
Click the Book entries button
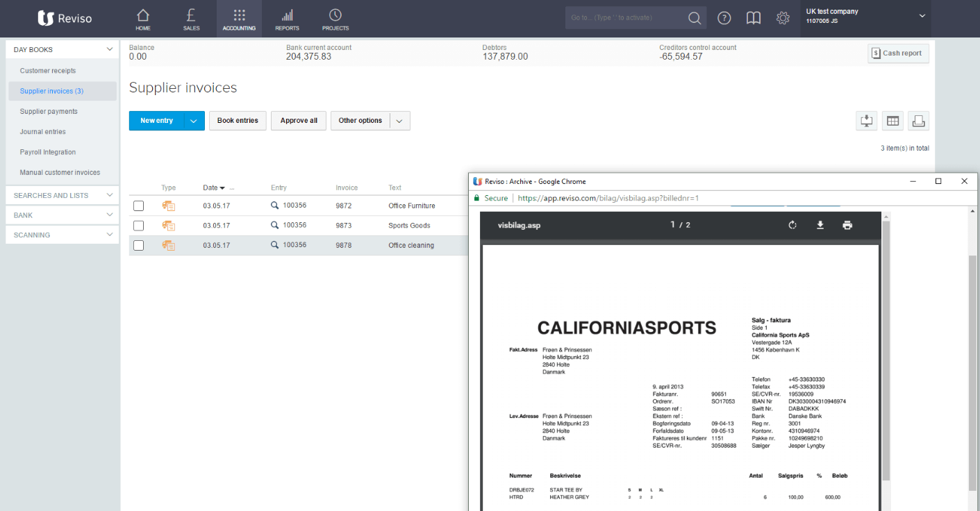coord(238,121)
